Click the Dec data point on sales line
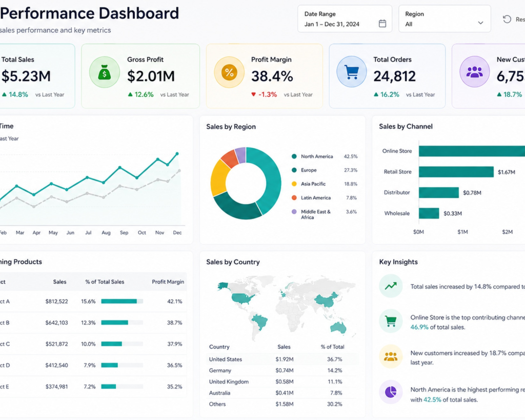This screenshot has height=420, width=525. tap(177, 154)
